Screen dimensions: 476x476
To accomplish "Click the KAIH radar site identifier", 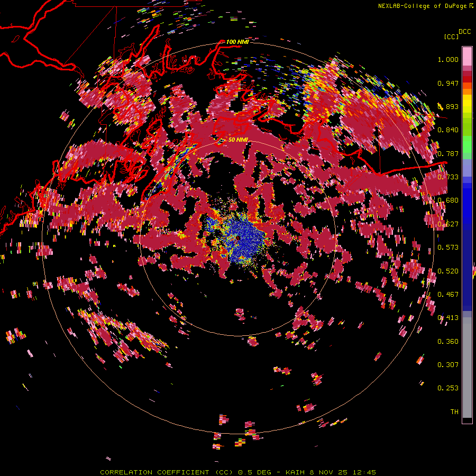I will coord(296,472).
